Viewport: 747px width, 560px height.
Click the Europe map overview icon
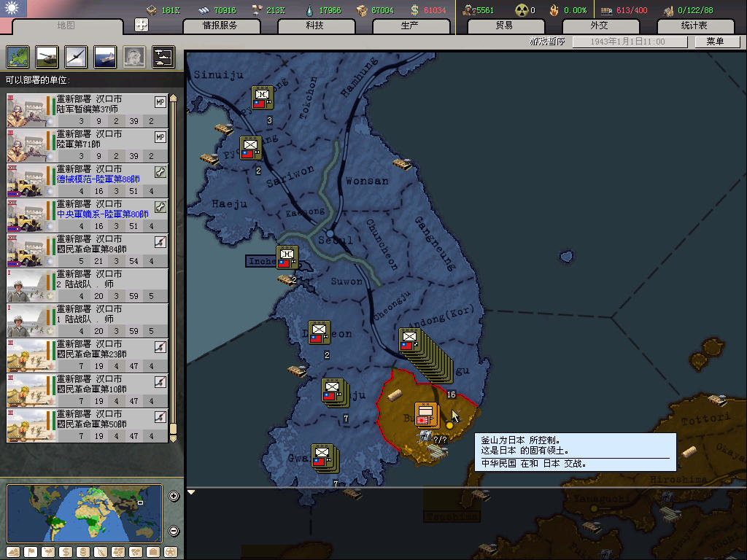pyautogui.click(x=18, y=57)
